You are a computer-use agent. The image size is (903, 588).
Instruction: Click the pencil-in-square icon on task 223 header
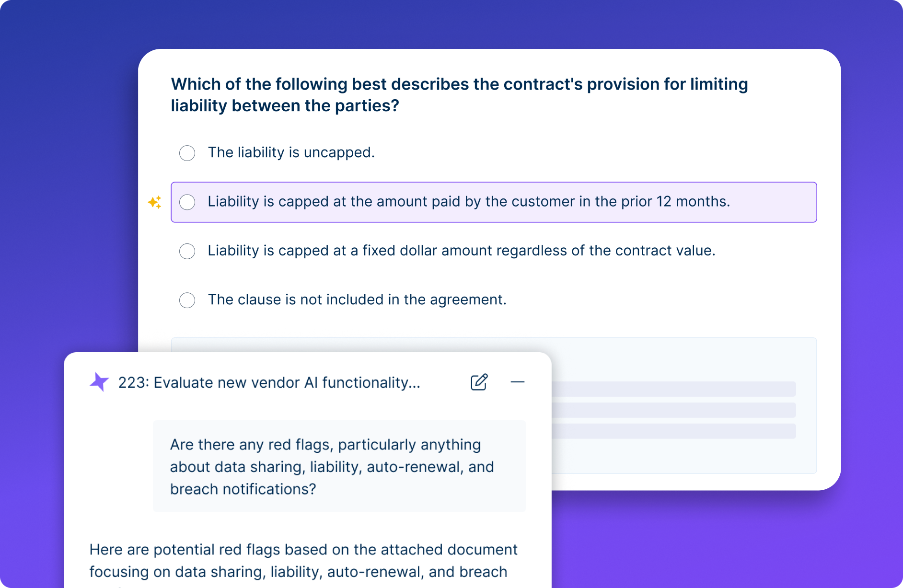pyautogui.click(x=479, y=382)
